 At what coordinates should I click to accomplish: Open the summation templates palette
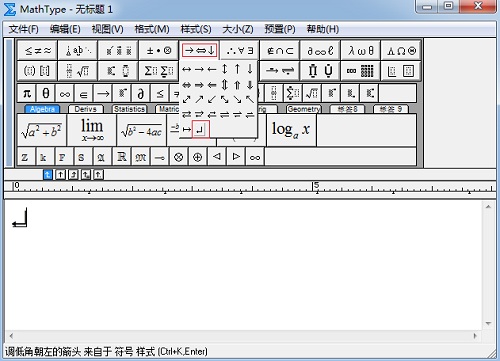159,71
